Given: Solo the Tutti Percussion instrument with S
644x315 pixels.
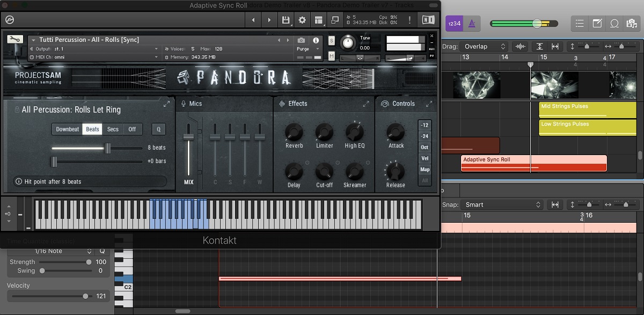Looking at the screenshot, I should click(x=331, y=41).
